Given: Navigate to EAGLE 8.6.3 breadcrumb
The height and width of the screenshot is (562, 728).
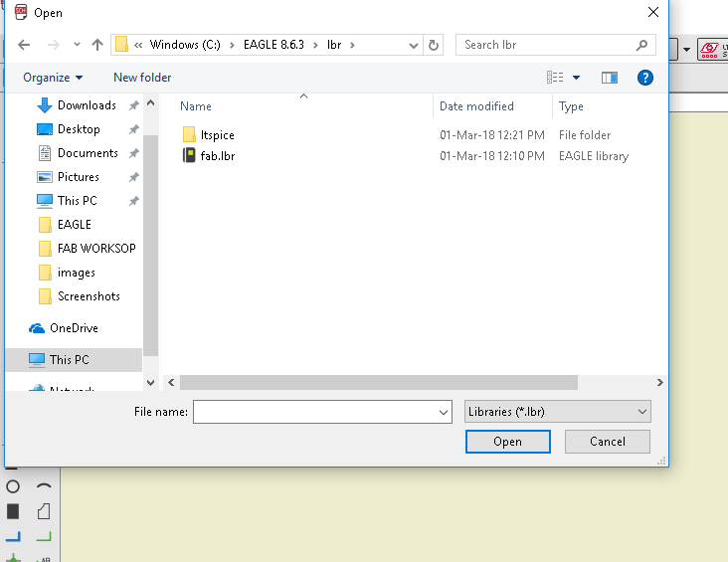Looking at the screenshot, I should coord(273,45).
